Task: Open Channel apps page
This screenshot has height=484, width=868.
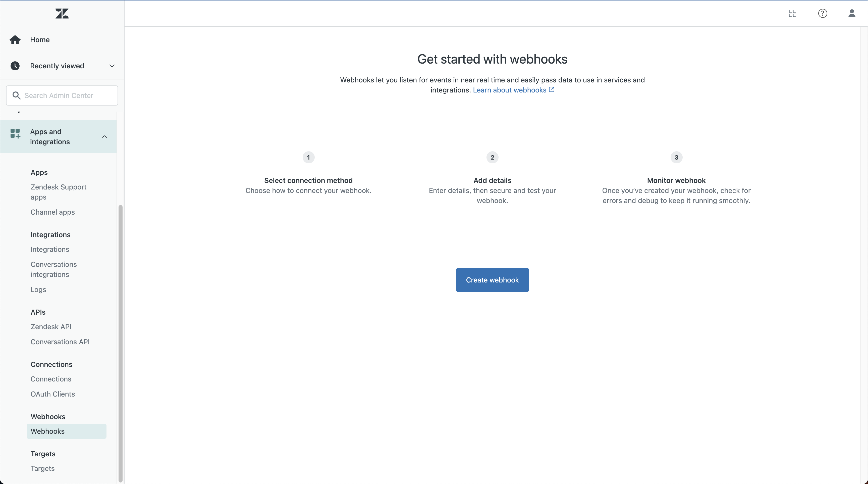Action: tap(52, 212)
